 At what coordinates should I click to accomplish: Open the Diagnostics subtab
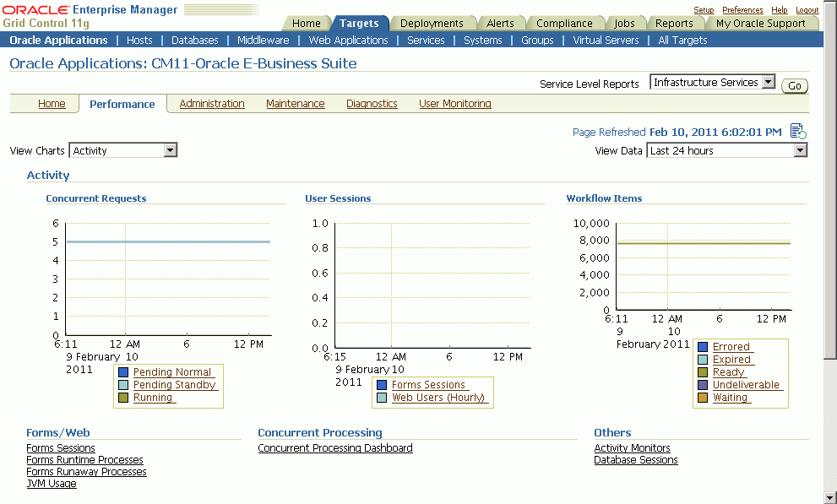372,104
